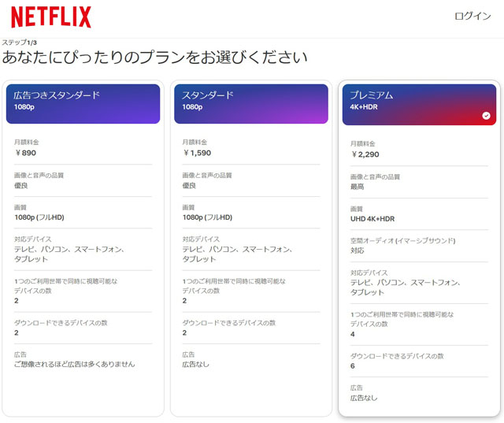Click the ￥2,290 monthly price
This screenshot has height=423, width=504.
click(365, 154)
